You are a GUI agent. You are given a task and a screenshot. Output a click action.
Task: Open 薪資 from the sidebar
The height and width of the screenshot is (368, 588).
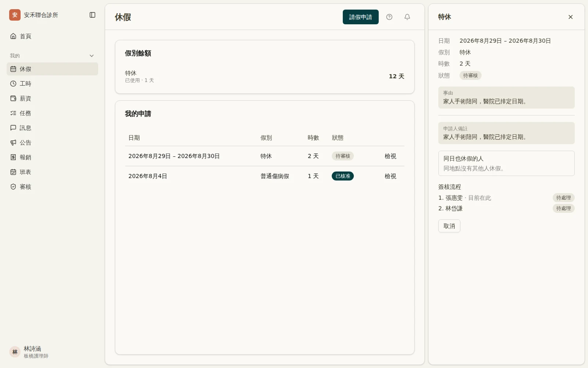tap(52, 98)
